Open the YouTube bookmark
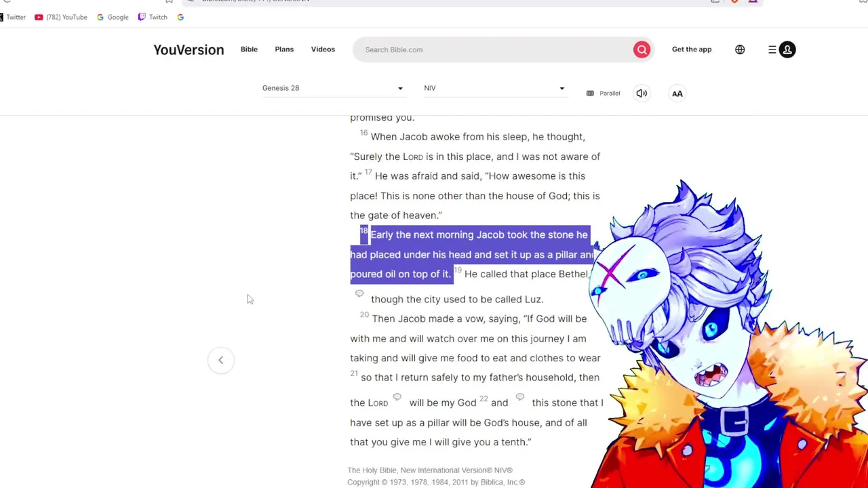Viewport: 868px width, 488px height. pos(61,17)
